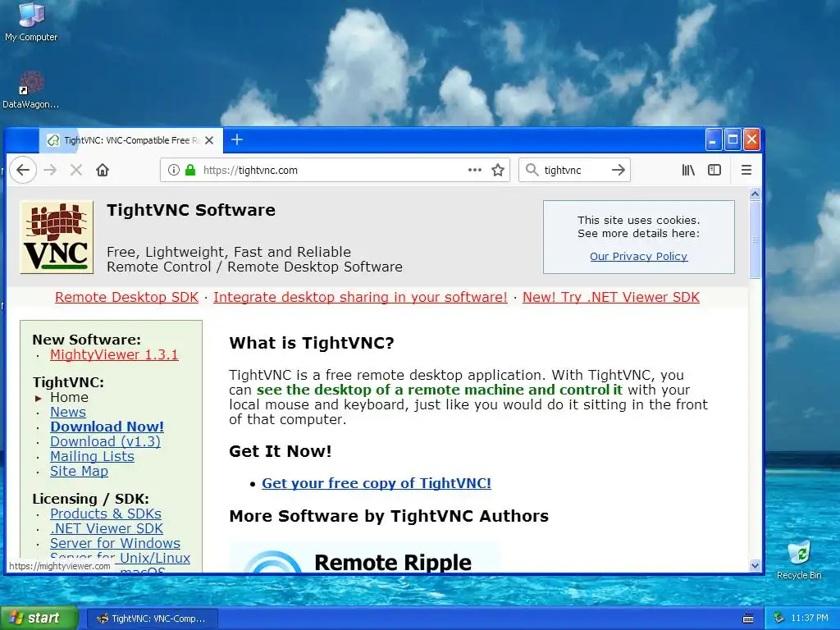Open New! Try .NET Viewer SDK link
The width and height of the screenshot is (840, 630).
point(610,297)
